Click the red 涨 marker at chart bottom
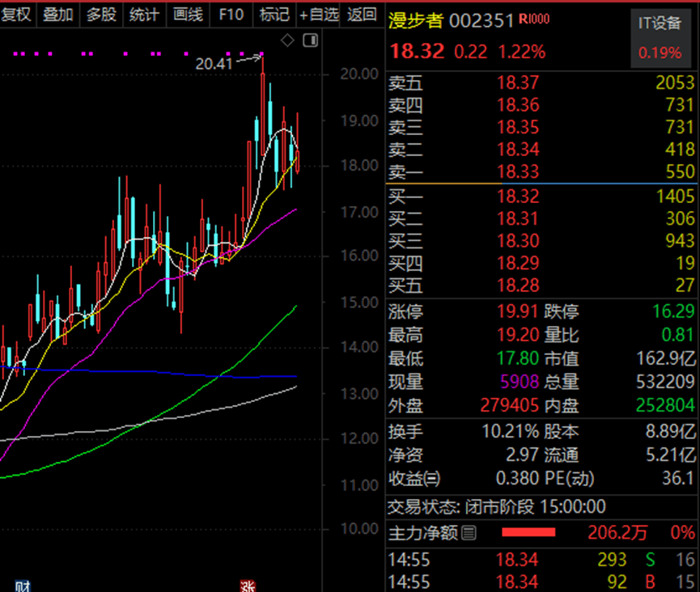The image size is (700, 592). click(248, 586)
